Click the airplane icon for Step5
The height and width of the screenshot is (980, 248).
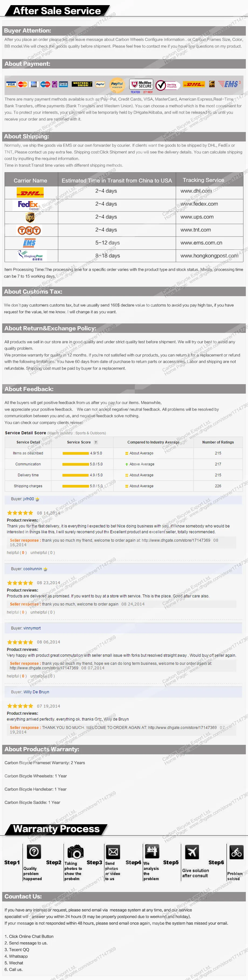(x=192, y=852)
